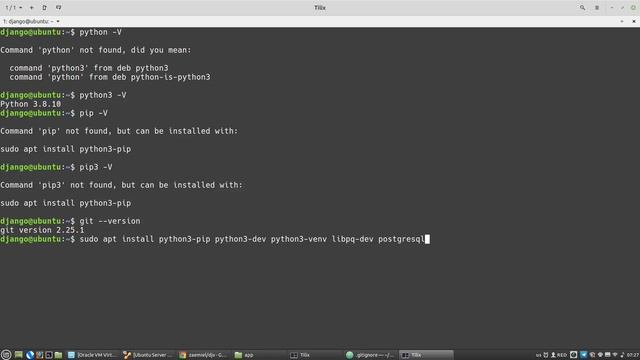The height and width of the screenshot is (360, 640).
Task: Launch the terminal launcher icon in taskbar
Action: click(49, 355)
